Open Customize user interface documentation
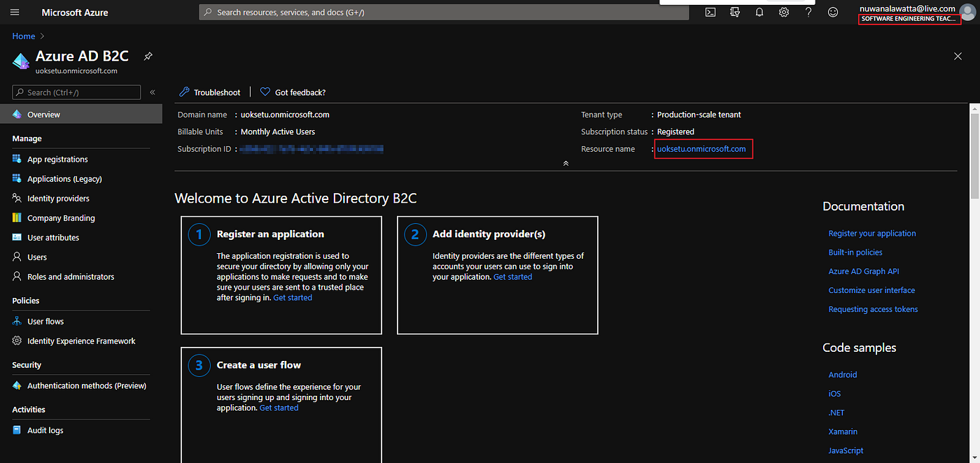Viewport: 980px width, 463px height. [871, 290]
